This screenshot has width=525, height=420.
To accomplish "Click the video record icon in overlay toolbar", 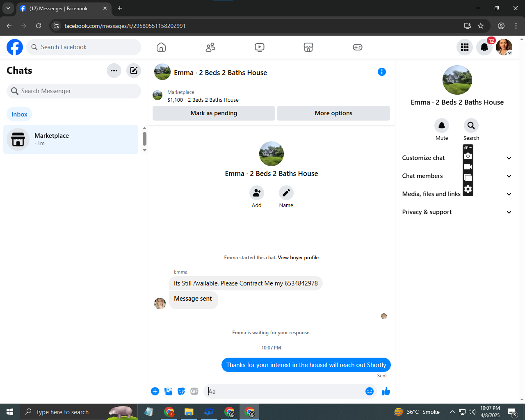I will pyautogui.click(x=468, y=167).
